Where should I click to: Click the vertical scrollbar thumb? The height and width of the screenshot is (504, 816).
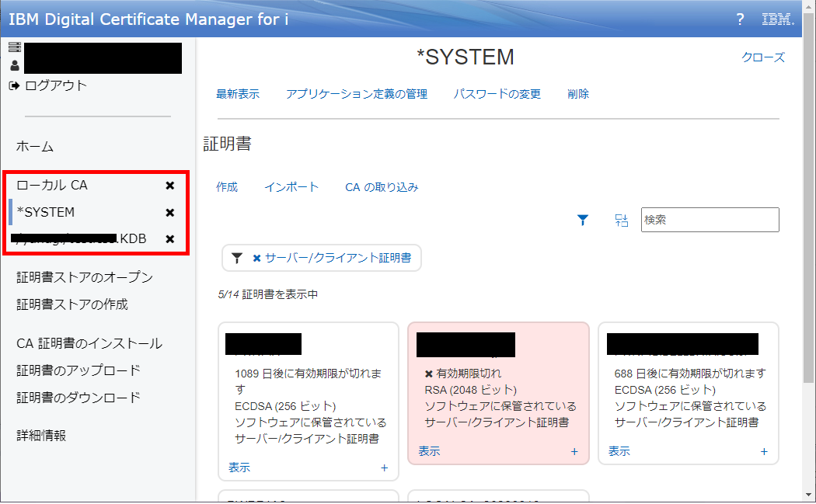tap(808, 198)
